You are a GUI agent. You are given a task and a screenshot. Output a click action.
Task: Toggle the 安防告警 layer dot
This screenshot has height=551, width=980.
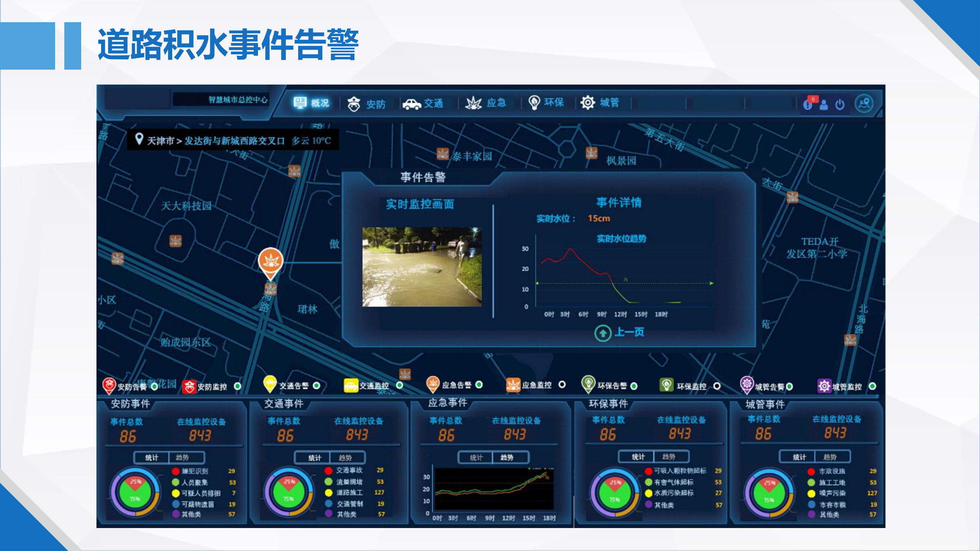pos(154,387)
